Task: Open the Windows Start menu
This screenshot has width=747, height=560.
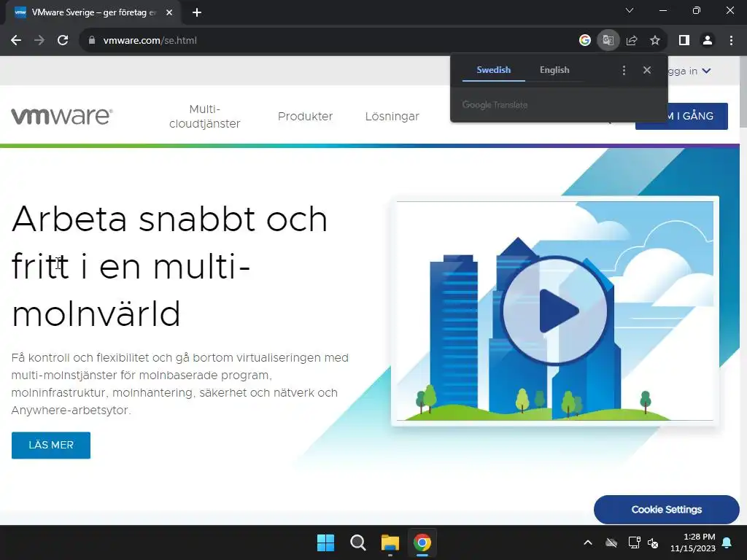Action: click(326, 542)
